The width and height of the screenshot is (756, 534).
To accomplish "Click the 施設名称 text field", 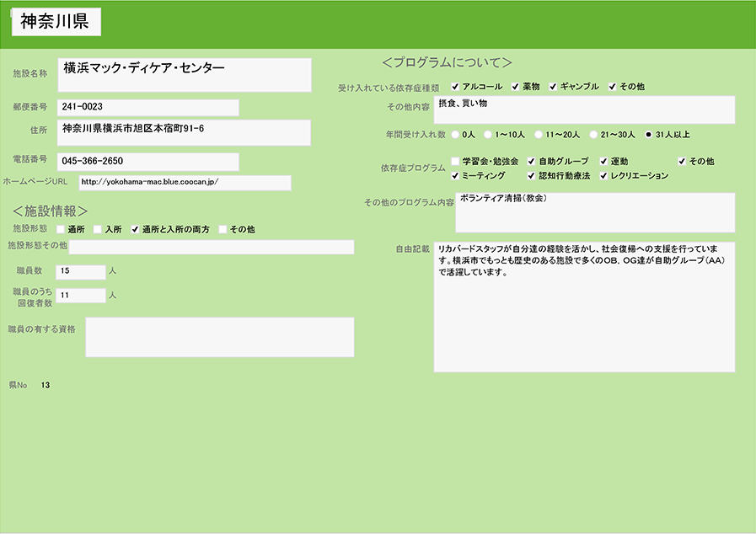I will [185, 74].
